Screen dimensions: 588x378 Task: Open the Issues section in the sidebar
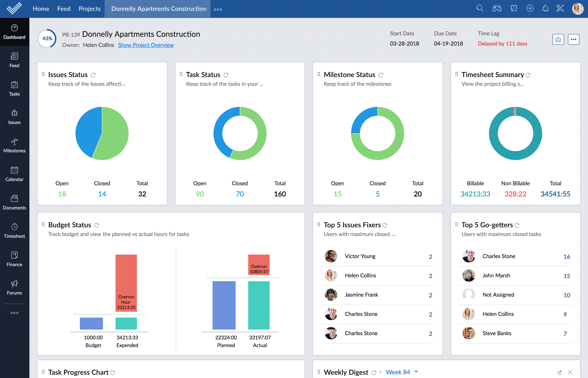tap(14, 117)
